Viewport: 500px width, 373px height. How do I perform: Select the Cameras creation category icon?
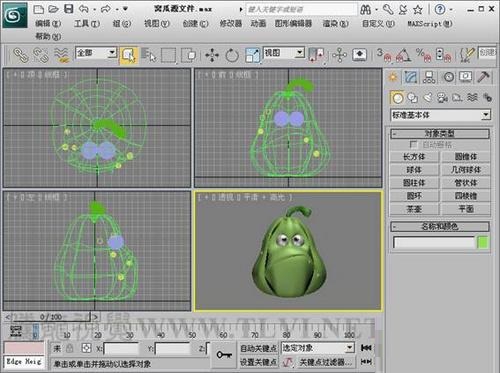(x=442, y=98)
